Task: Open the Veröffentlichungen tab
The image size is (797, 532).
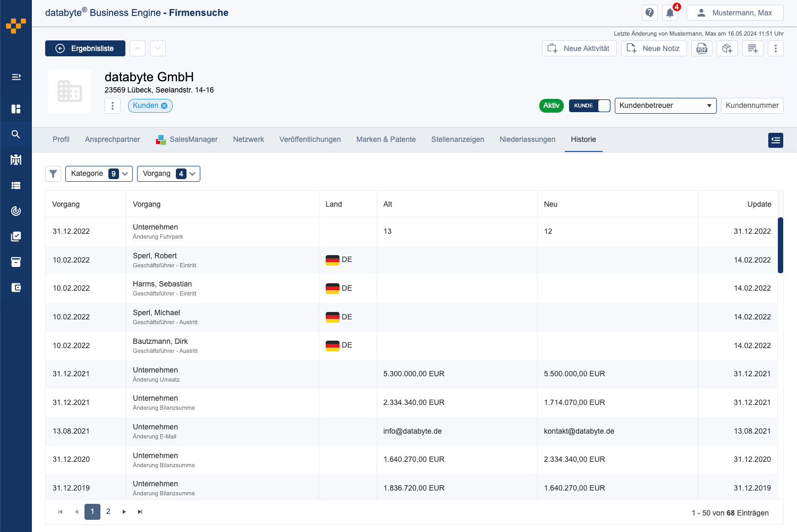Action: (310, 140)
